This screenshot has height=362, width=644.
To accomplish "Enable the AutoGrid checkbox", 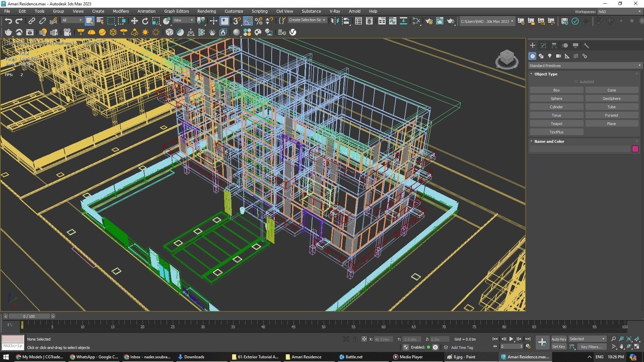I will pos(576,82).
